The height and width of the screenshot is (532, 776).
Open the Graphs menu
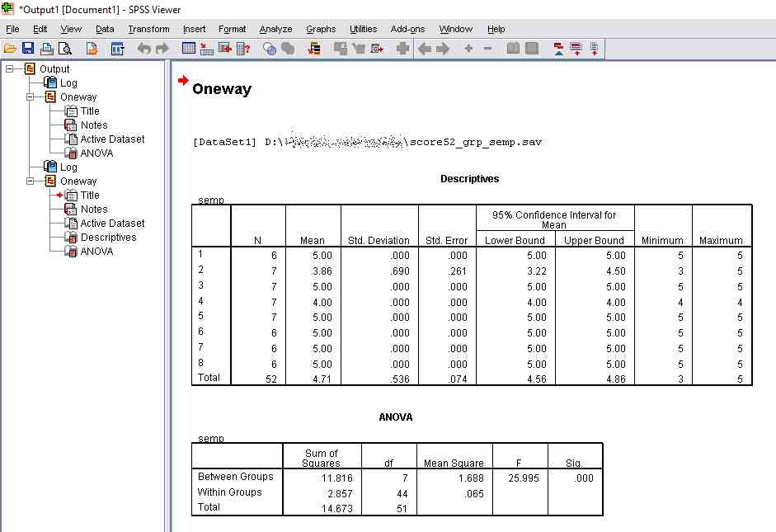coord(321,29)
